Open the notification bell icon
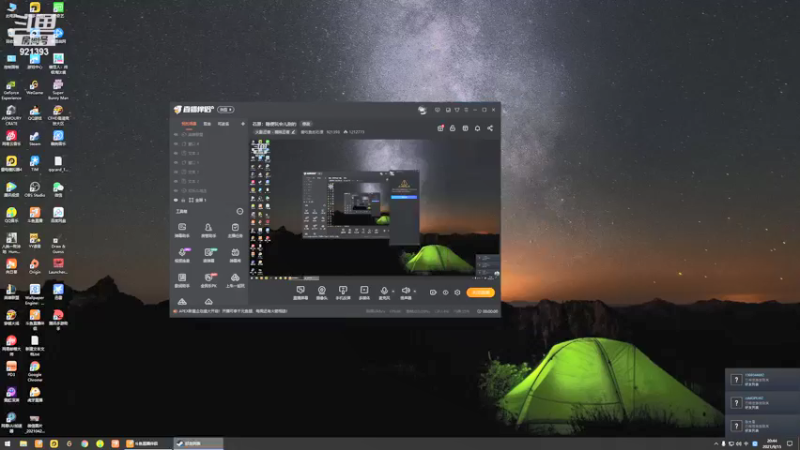800x450 pixels. [x=478, y=128]
